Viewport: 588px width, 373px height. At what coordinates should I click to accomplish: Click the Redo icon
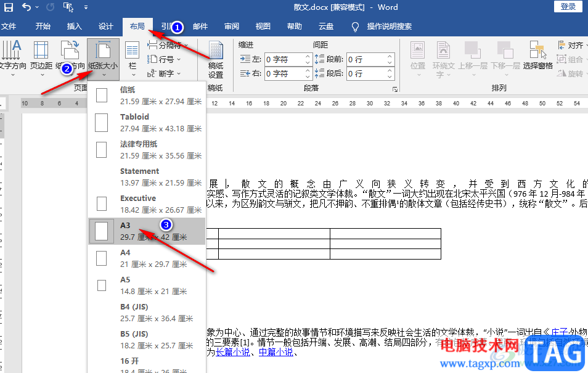51,7
